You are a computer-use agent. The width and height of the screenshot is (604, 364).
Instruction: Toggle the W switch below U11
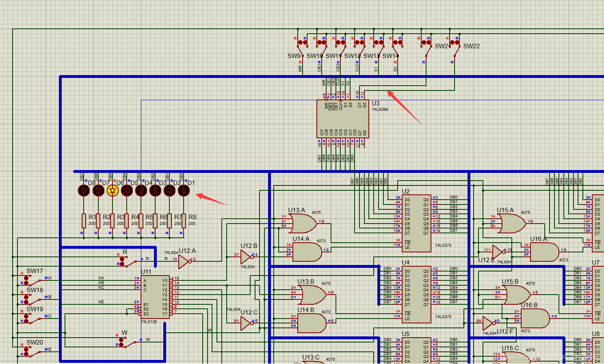[127, 342]
